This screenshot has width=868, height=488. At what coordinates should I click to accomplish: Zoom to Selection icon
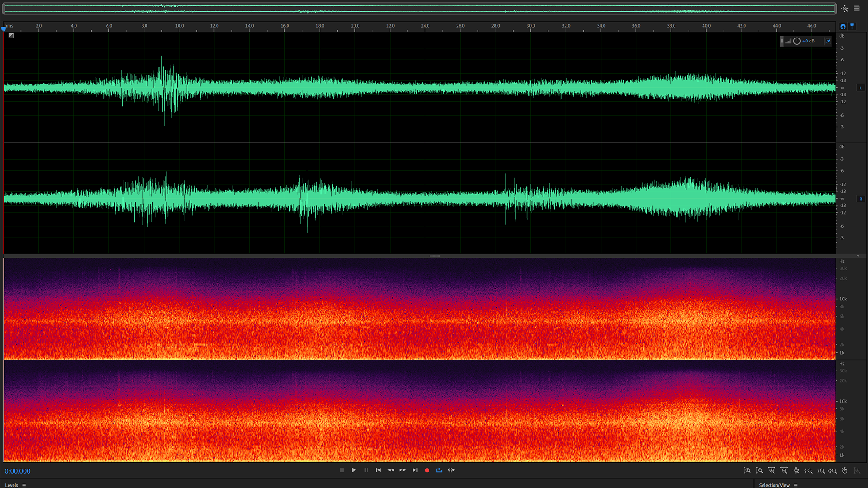pos(833,470)
